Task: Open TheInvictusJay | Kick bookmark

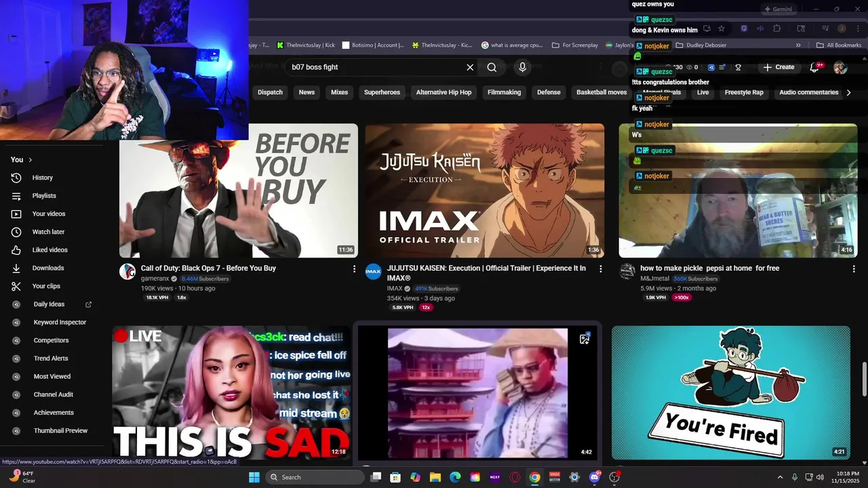Action: 306,45
